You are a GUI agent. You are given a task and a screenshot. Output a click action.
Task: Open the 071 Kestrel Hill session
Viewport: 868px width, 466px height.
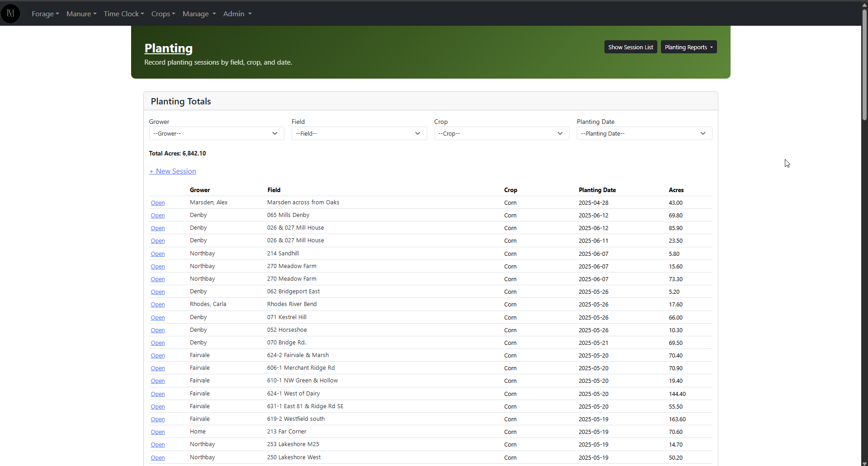(x=158, y=317)
